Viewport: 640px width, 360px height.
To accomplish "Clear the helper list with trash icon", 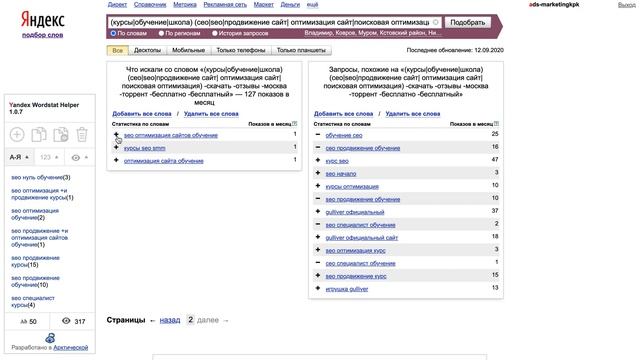I will pyautogui.click(x=82, y=135).
